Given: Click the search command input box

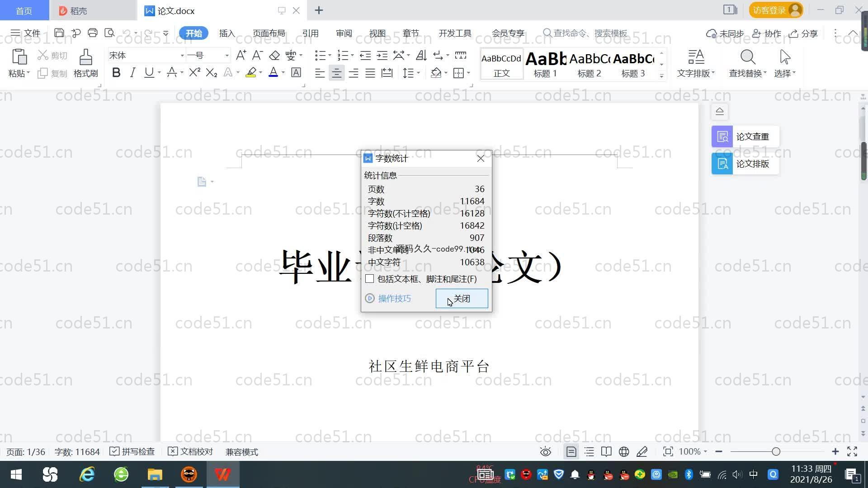Looking at the screenshot, I should point(585,33).
